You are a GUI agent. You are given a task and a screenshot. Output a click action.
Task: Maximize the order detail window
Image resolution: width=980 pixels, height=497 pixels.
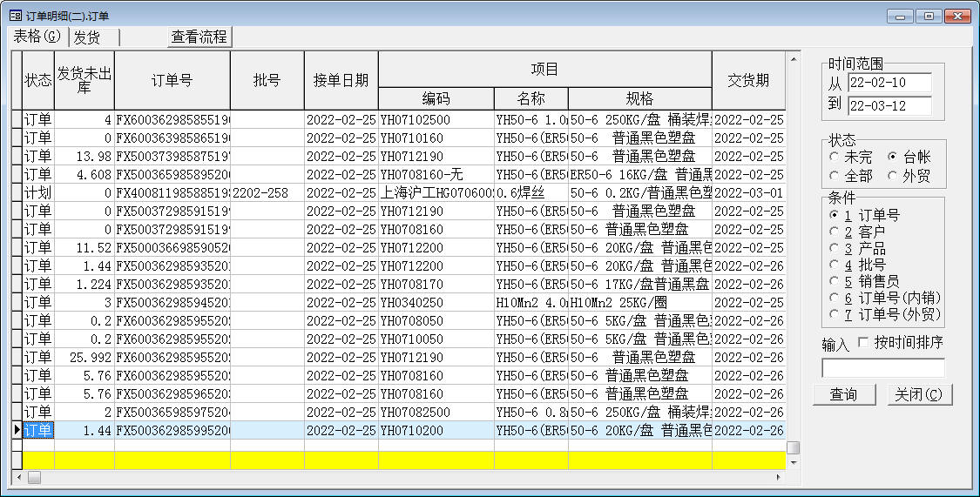pos(929,16)
